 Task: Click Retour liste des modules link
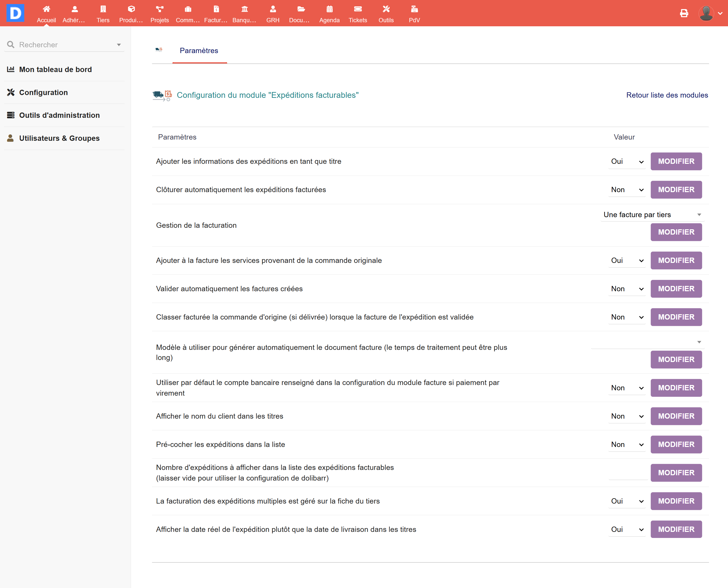667,95
